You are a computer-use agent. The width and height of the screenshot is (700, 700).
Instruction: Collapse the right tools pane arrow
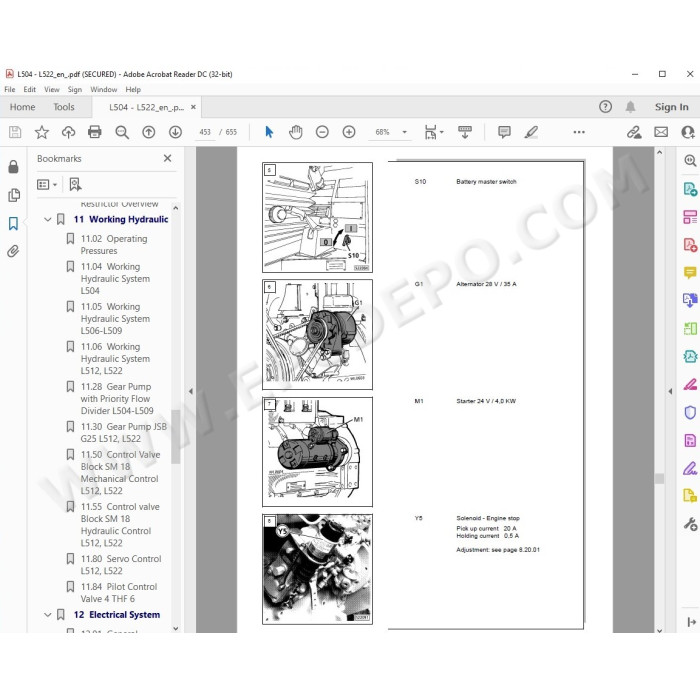coord(670,391)
